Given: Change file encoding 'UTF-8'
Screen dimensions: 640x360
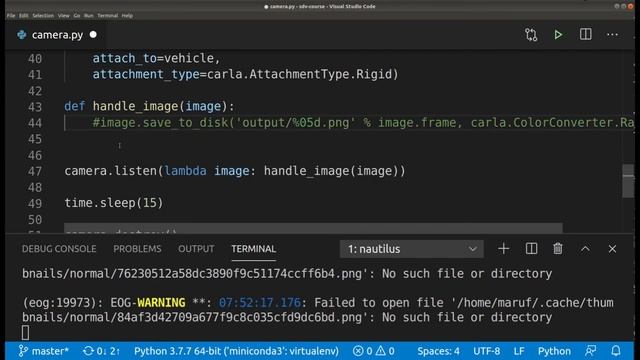Looking at the screenshot, I should 487,351.
